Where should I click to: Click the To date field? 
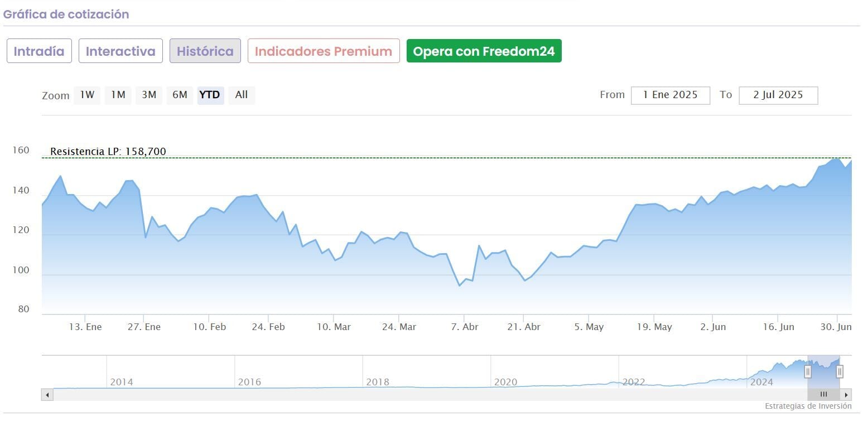(x=778, y=95)
